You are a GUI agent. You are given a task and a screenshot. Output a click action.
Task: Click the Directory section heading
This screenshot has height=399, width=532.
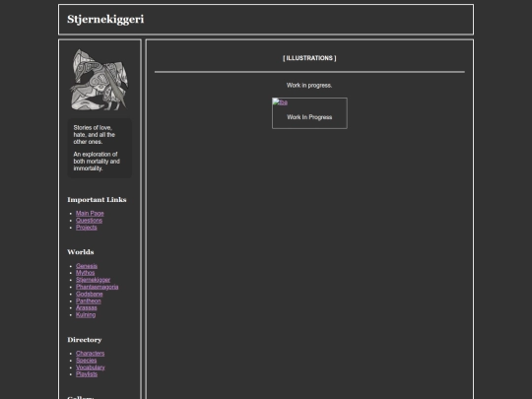tap(85, 340)
